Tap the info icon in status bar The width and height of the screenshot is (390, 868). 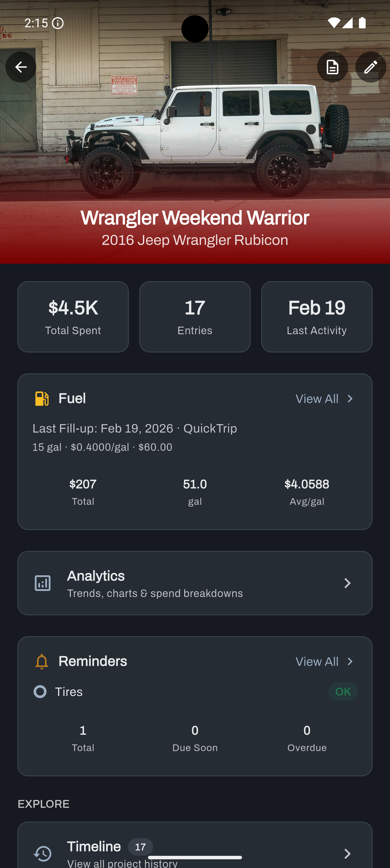(58, 23)
